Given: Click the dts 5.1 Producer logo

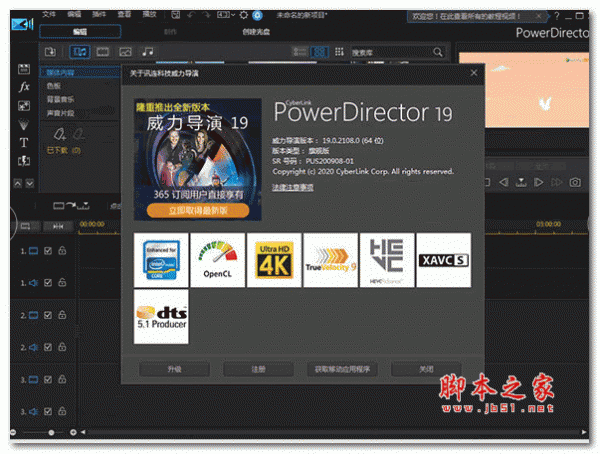Looking at the screenshot, I should (161, 316).
